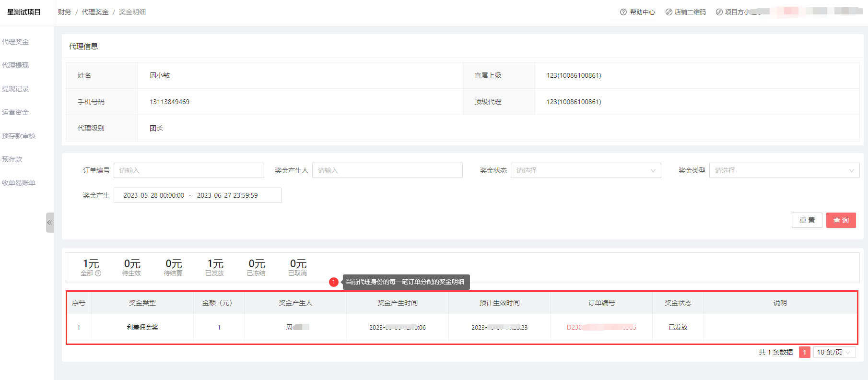Collapse the sidebar with double-chevron handle
868x380 pixels.
point(49,223)
